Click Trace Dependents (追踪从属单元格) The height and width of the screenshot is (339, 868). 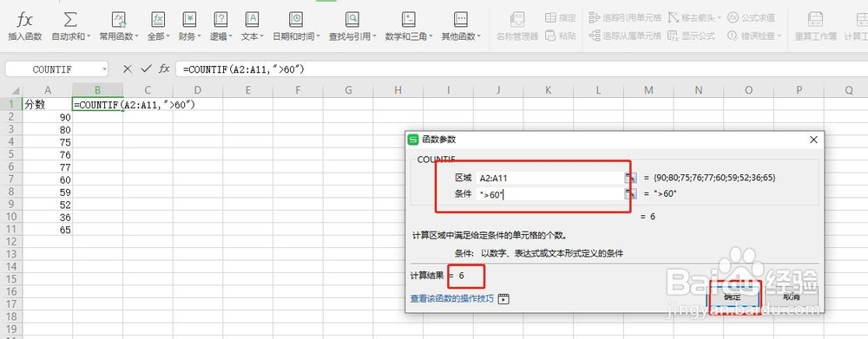(625, 36)
